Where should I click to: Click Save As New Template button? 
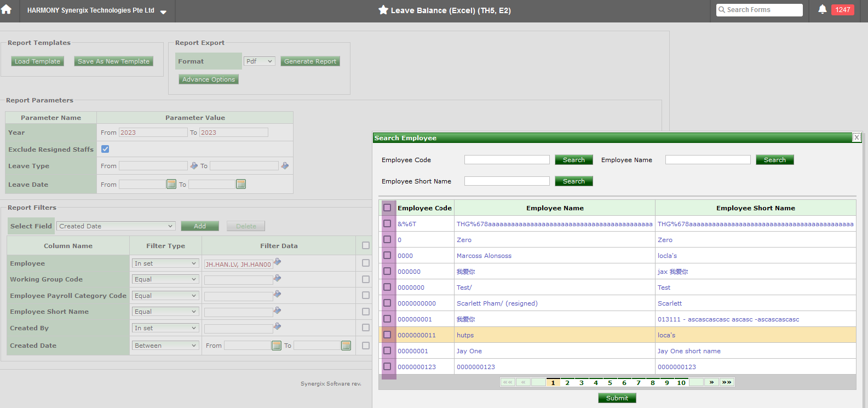point(113,61)
